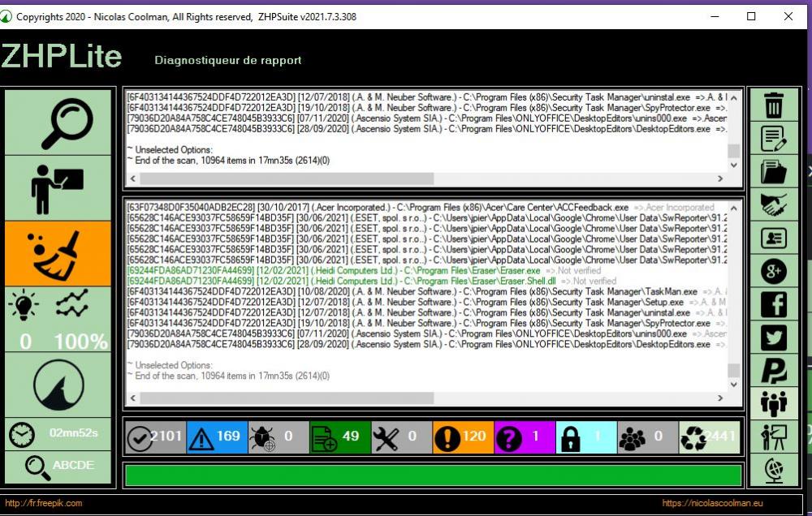Click the zigzag chart lines icon

tap(71, 303)
